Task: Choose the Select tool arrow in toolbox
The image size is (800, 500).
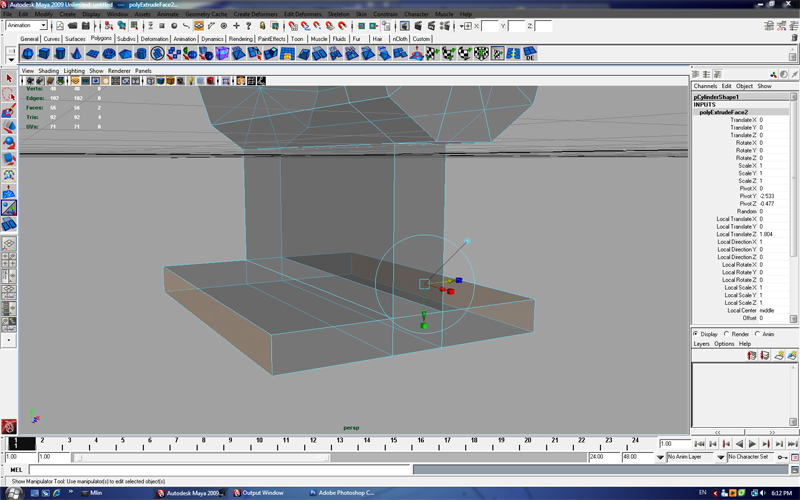Action: click(9, 78)
